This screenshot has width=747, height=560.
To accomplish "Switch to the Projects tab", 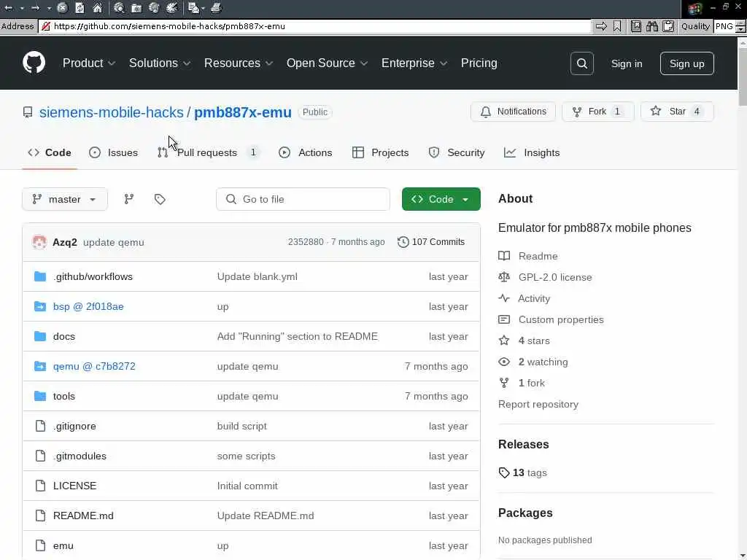I will pos(380,153).
